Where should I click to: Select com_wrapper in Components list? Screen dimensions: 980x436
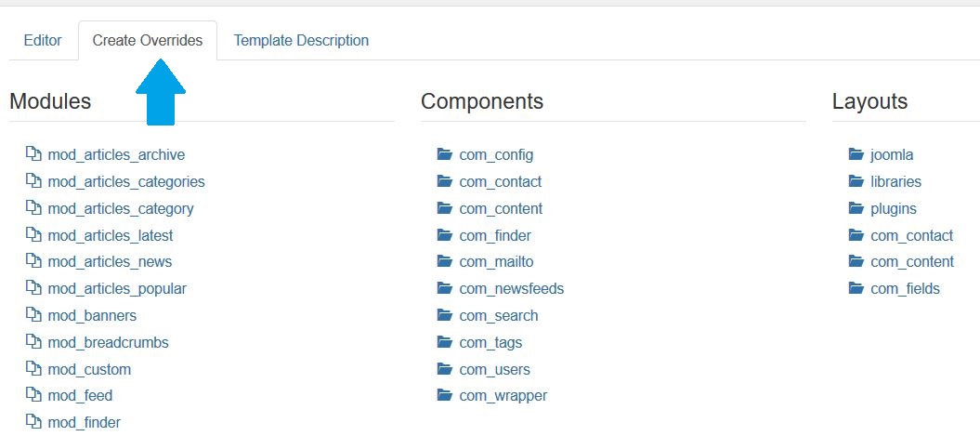[503, 395]
